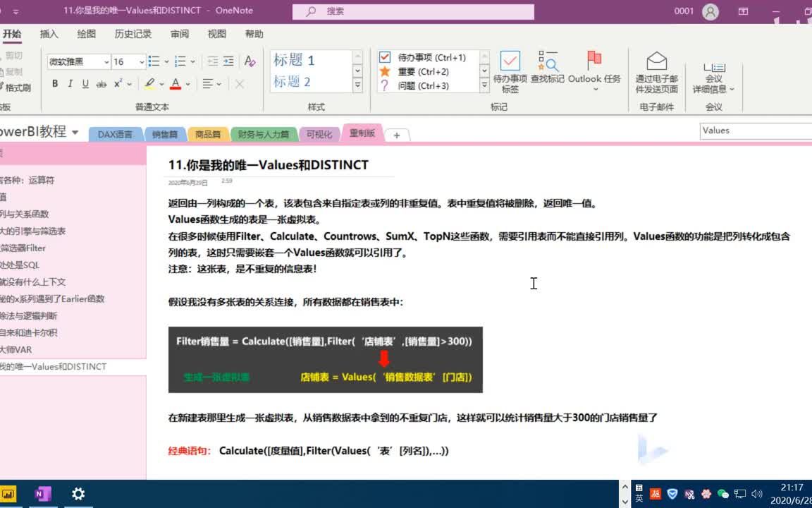
Task: Open the font size dropdown
Action: [x=140, y=62]
